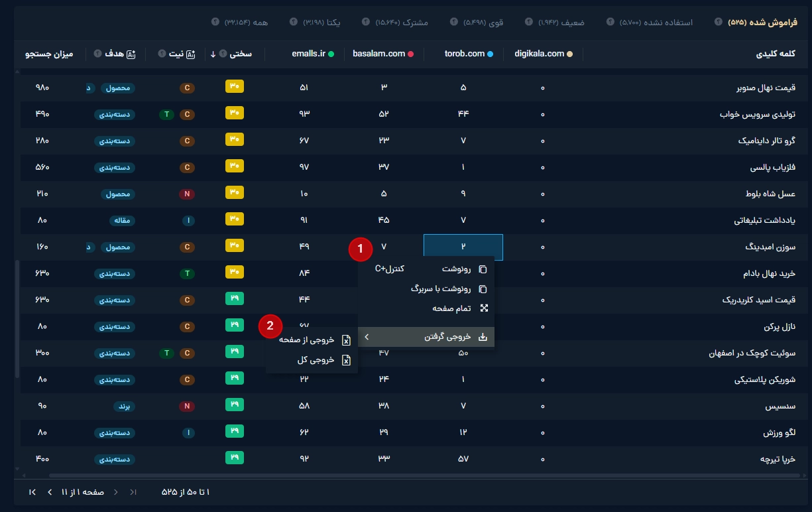Switch to the قوی tab
The height and width of the screenshot is (512, 812).
[483, 23]
